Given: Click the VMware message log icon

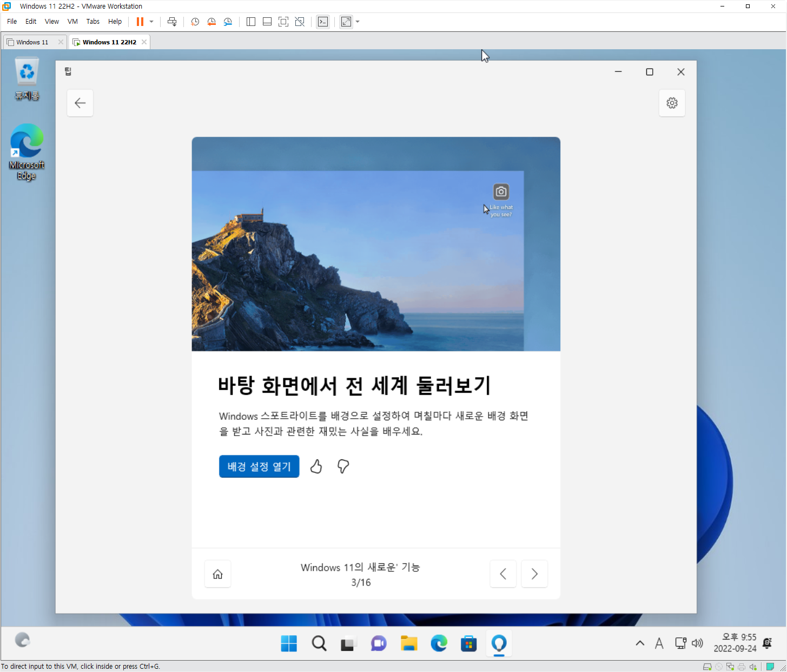Looking at the screenshot, I should click(x=770, y=667).
